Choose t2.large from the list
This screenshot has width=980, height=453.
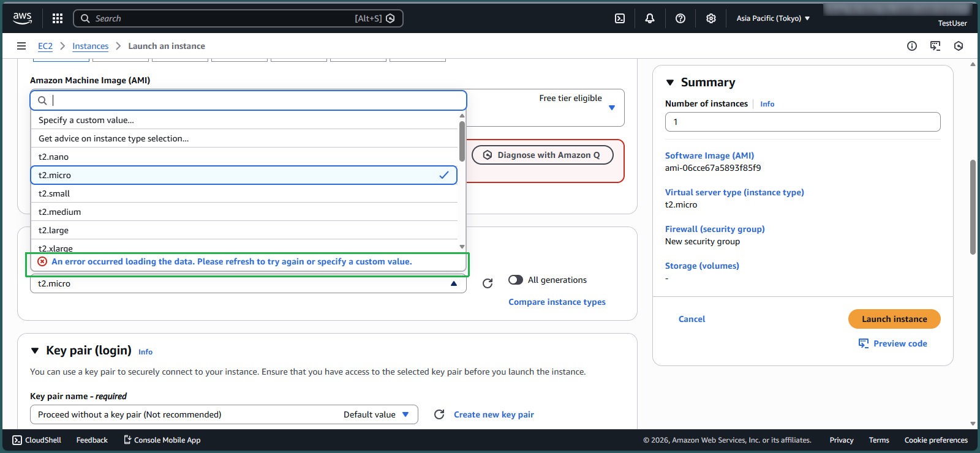pos(244,230)
